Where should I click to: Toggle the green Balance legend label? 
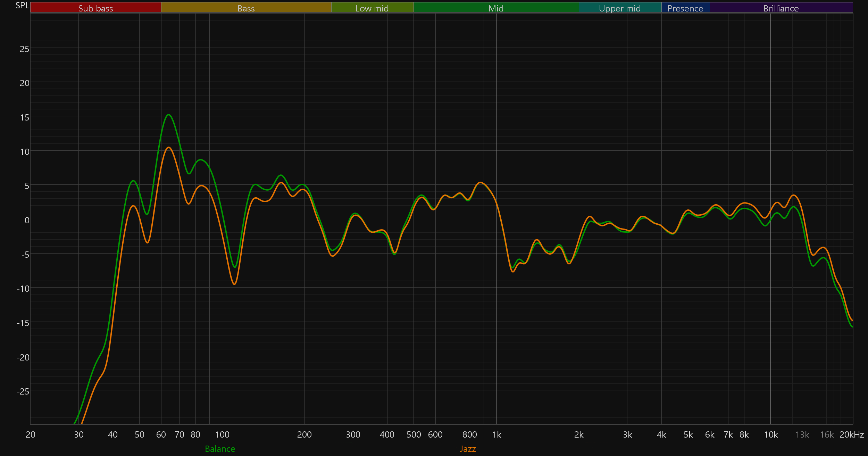pyautogui.click(x=220, y=449)
